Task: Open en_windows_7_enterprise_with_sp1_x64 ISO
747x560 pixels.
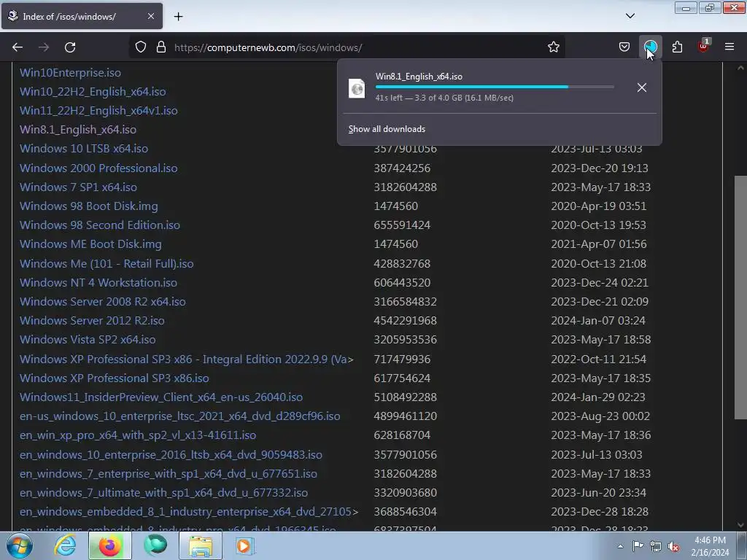Action: point(169,474)
